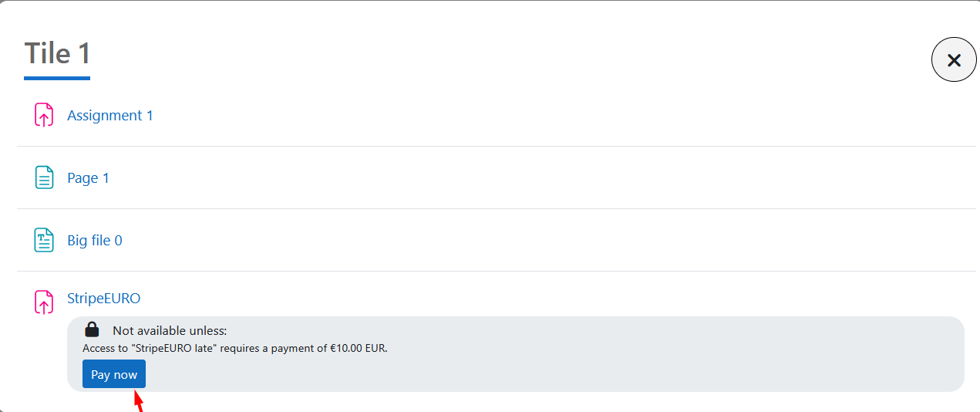
Task: Click the blue underline beneath Tile 1
Action: pos(57,78)
